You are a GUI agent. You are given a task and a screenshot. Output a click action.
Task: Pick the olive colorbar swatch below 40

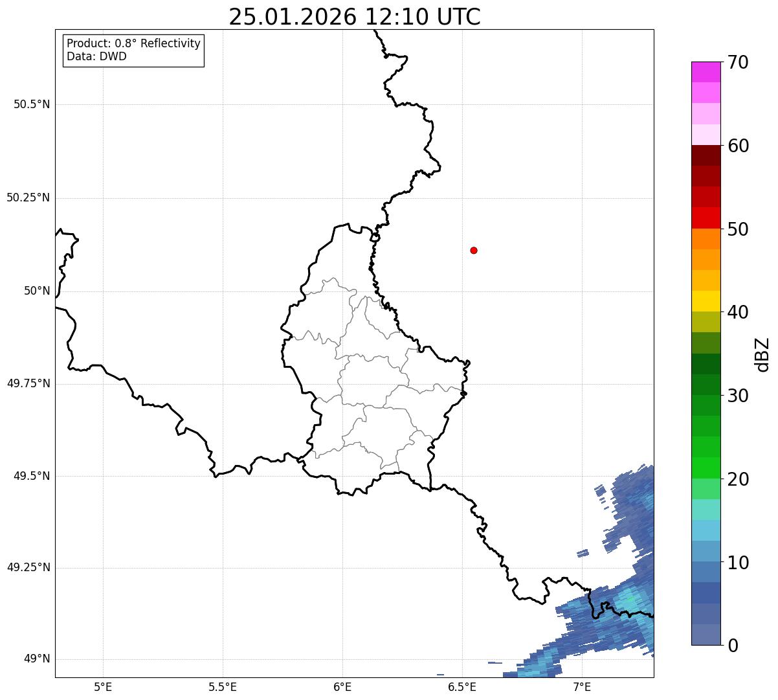point(706,322)
